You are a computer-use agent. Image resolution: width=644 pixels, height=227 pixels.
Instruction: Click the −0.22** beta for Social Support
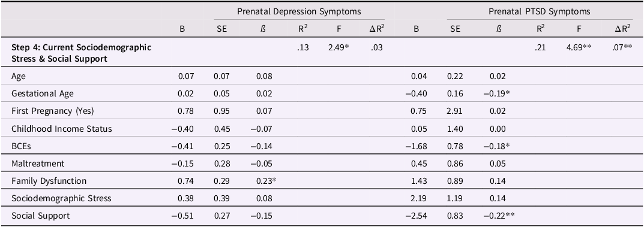tap(500, 216)
